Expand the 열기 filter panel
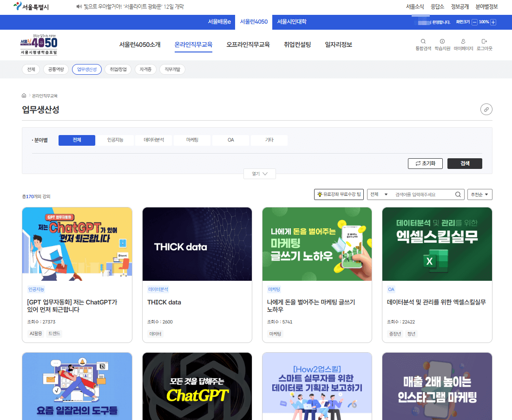512x420 pixels. [259, 173]
